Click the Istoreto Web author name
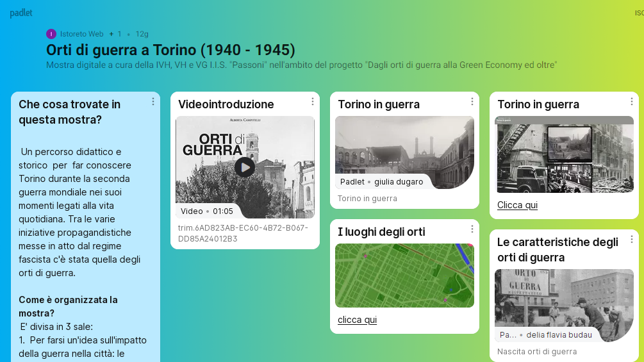 click(x=81, y=34)
